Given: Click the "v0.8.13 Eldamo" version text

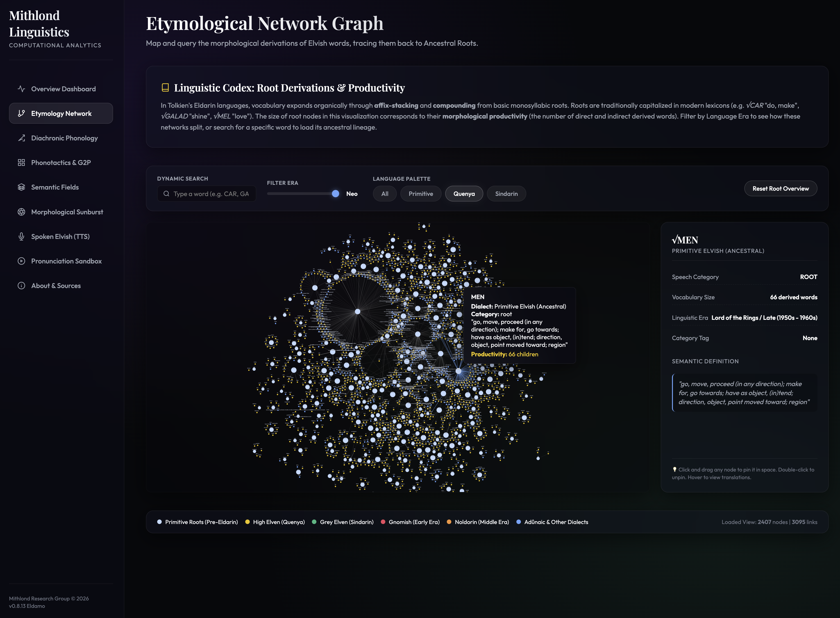Looking at the screenshot, I should tap(27, 606).
